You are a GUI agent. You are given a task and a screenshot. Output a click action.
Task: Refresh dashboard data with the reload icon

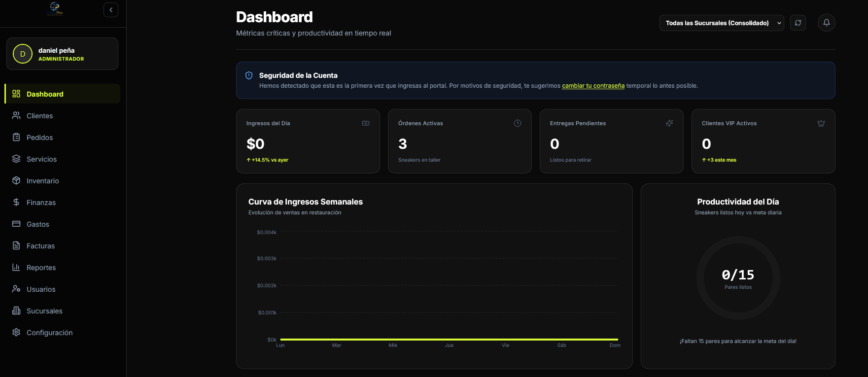(798, 23)
